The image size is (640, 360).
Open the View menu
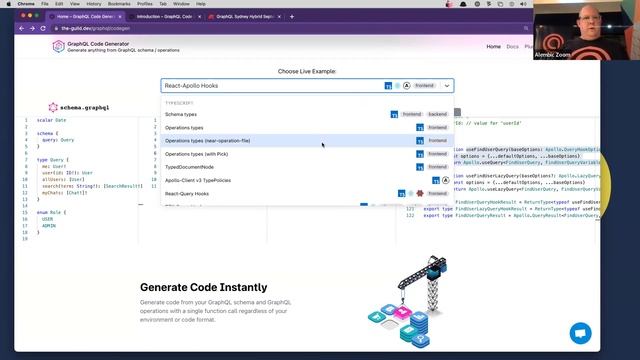point(75,4)
